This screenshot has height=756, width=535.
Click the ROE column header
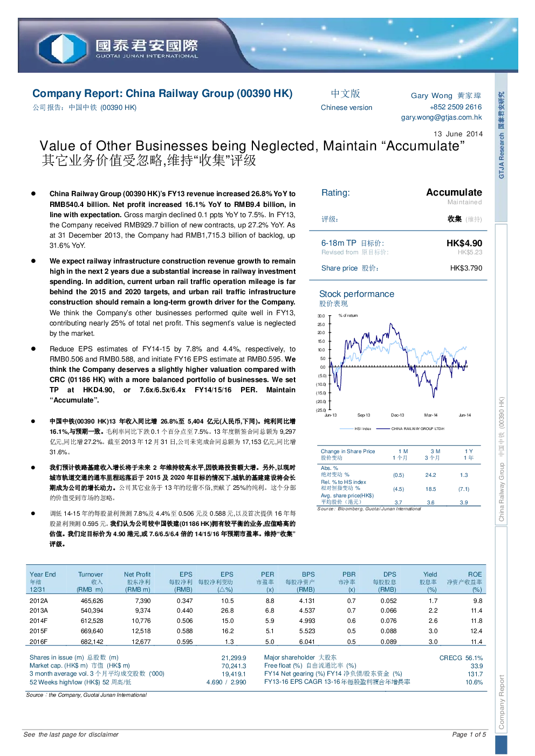pyautogui.click(x=475, y=574)
